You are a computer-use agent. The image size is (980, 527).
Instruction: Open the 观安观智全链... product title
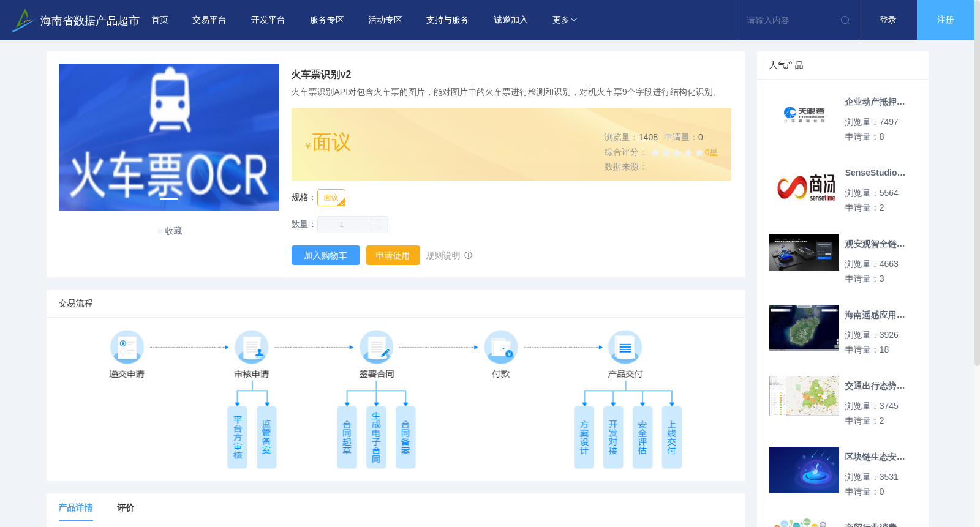tap(875, 244)
